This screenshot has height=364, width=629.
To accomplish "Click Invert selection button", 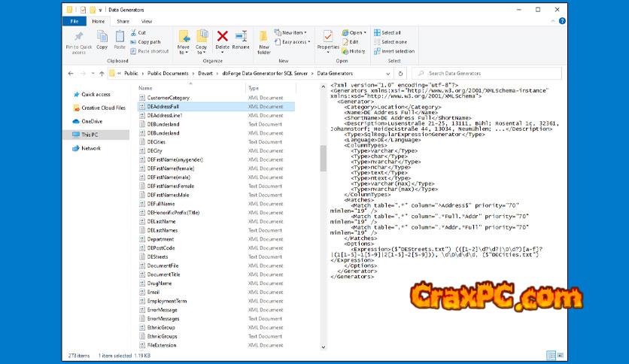I will [x=394, y=51].
